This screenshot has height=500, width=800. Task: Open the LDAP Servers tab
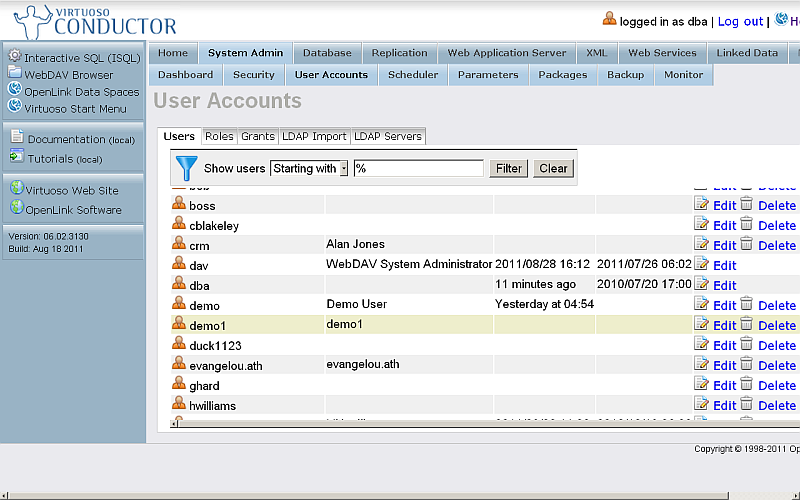pos(388,136)
